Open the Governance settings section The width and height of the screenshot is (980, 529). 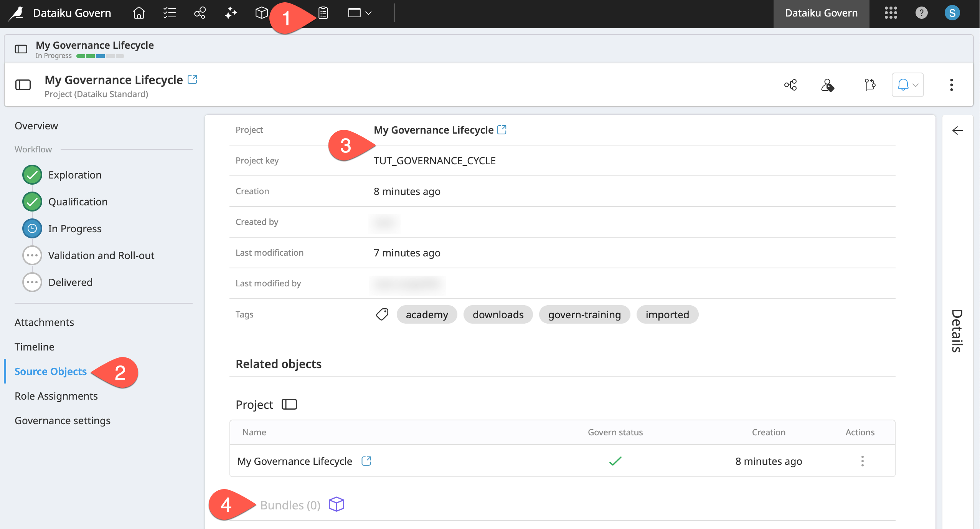(x=63, y=420)
